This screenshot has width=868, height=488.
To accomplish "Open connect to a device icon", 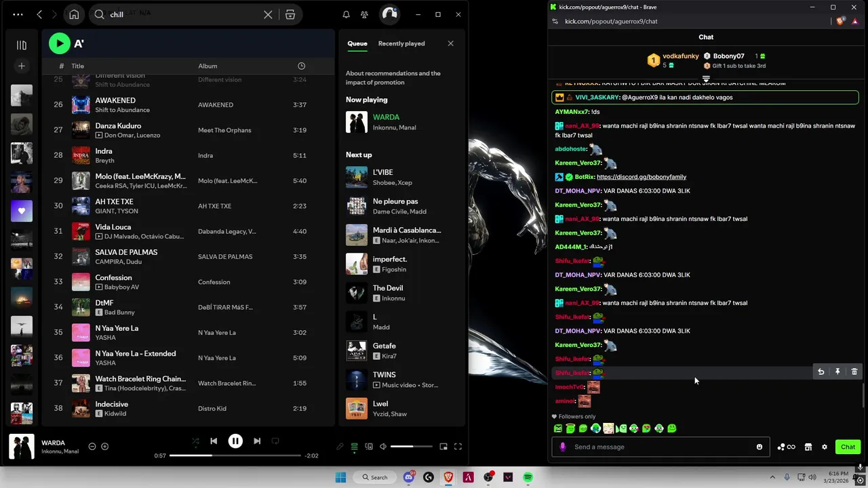I will [369, 447].
